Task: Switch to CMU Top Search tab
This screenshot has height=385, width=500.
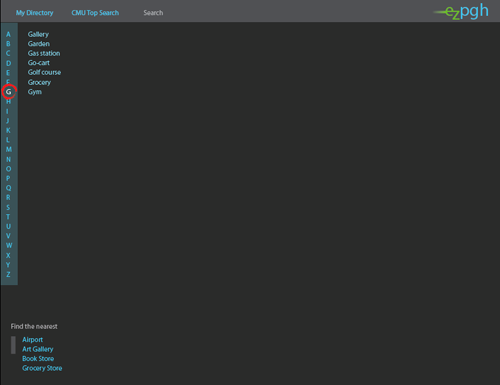Action: (95, 13)
